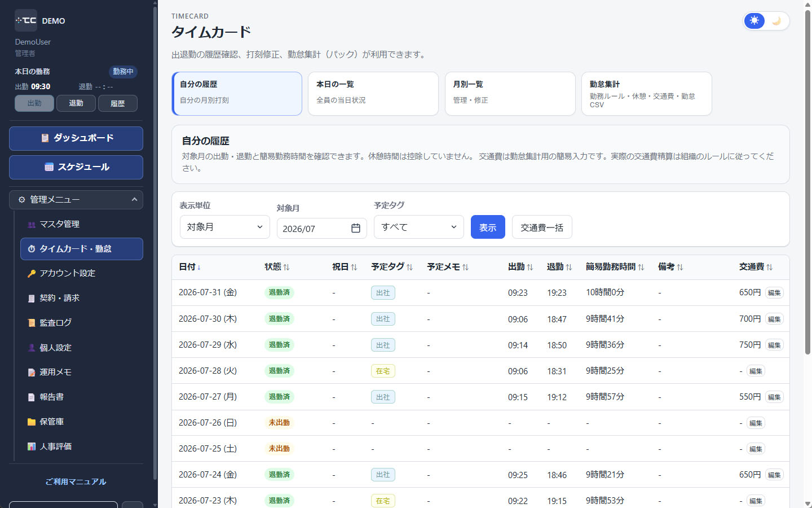Screen dimensions: 812x508
Task: Edit 交通費 for 2026-07-30 row
Action: coord(774,319)
